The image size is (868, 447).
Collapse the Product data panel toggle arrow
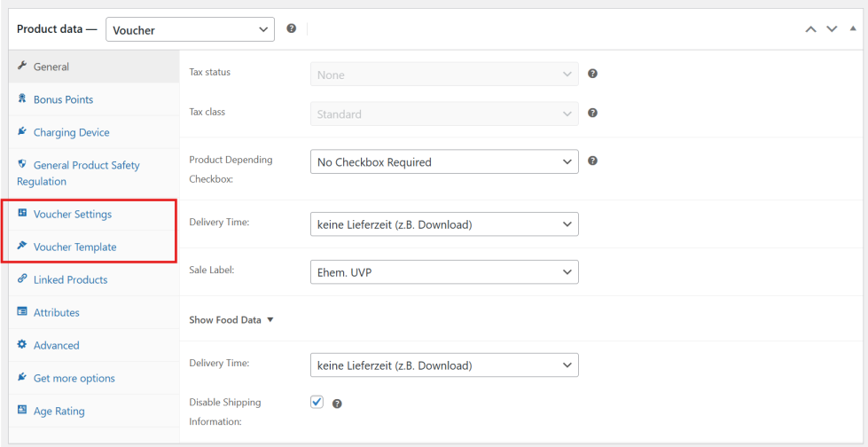click(x=853, y=28)
